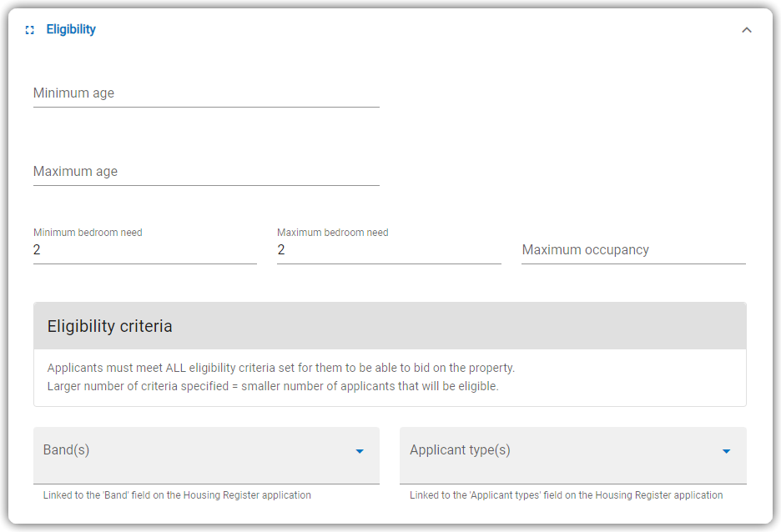Open the Applicant type(s) dropdown
Viewport: 781px width, 532px height.
pos(572,455)
